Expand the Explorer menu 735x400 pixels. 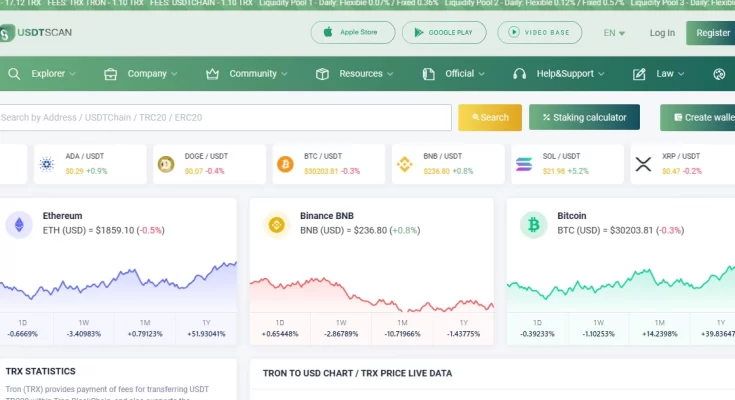(53, 74)
